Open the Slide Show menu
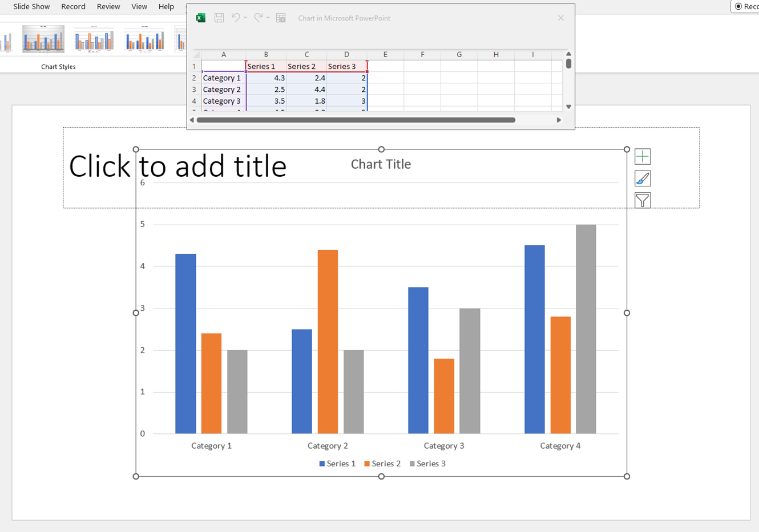The height and width of the screenshot is (532, 759). tap(31, 6)
